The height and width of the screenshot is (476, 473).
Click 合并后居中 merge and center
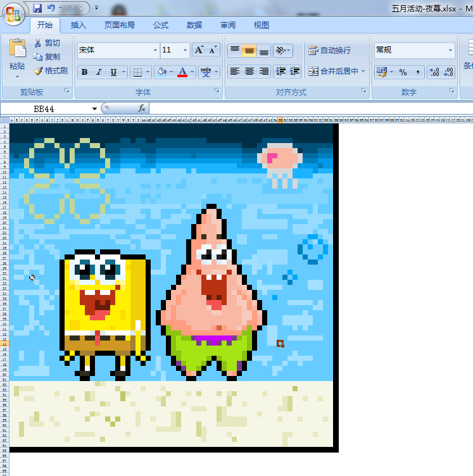(x=333, y=72)
